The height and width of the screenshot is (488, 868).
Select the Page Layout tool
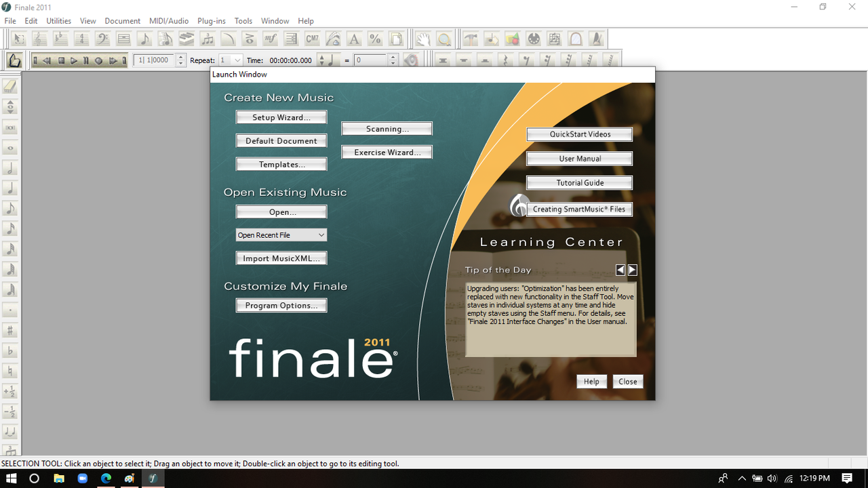pos(396,39)
